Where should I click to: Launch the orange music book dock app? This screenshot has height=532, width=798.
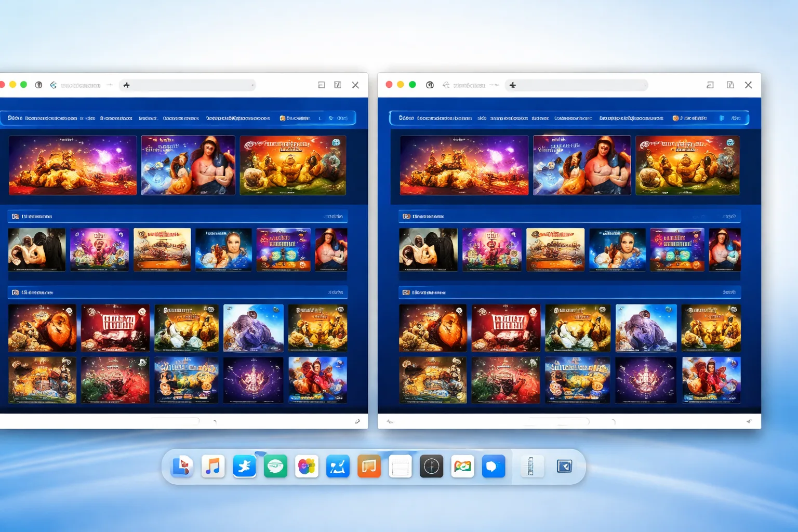tap(369, 467)
